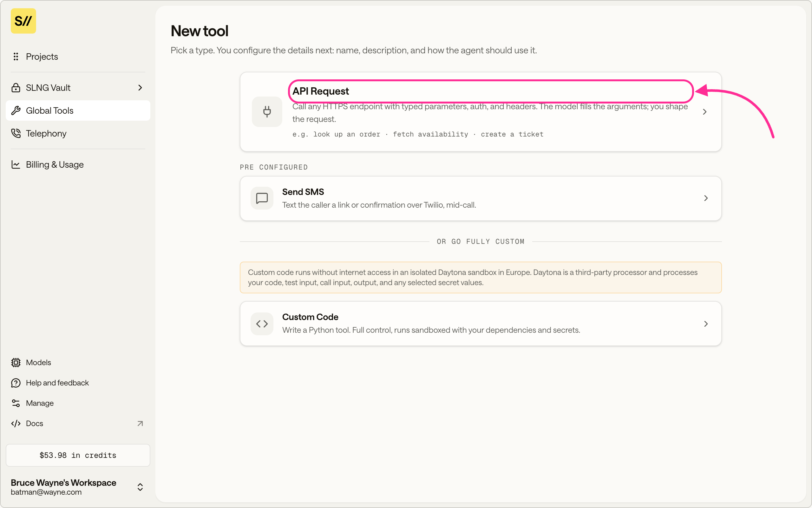Click the Projects grid icon
The height and width of the screenshot is (508, 812).
(16, 57)
